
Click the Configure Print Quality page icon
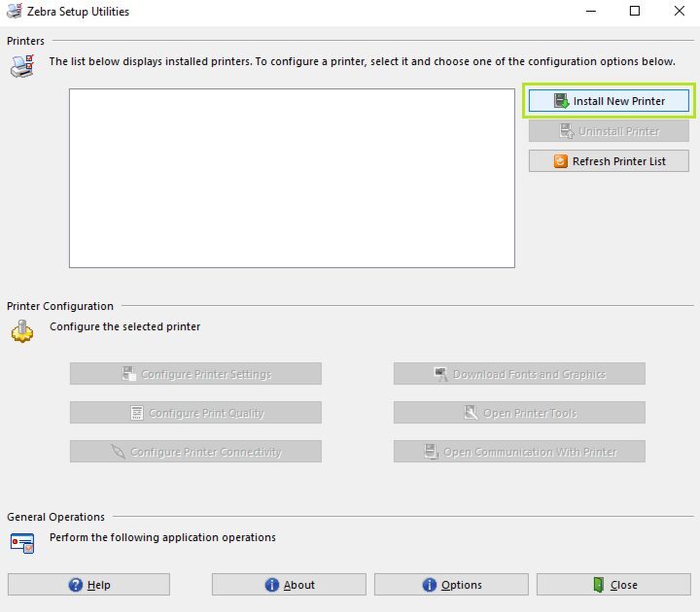[x=137, y=413]
